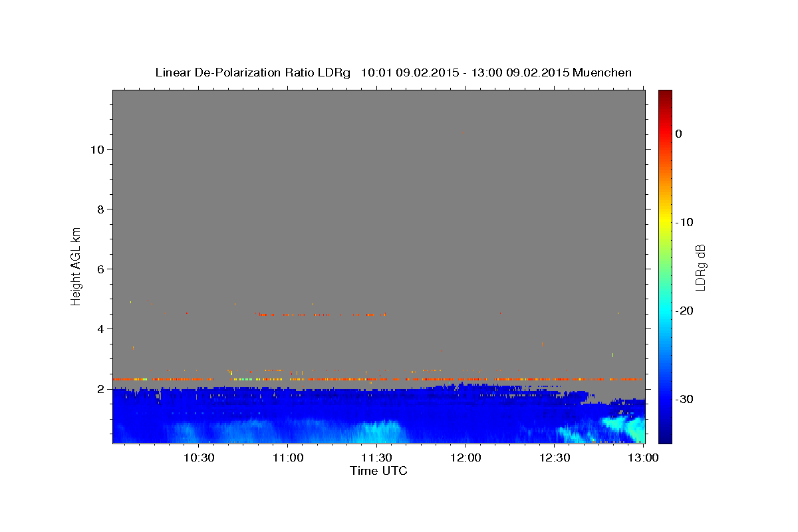Click the height tick label '8'
Viewport: 798px width, 532px height.
coord(100,209)
